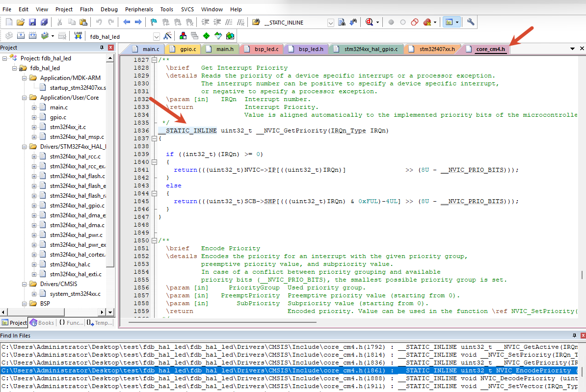Close the Project panel
The image size is (586, 392).
pos(110,48)
